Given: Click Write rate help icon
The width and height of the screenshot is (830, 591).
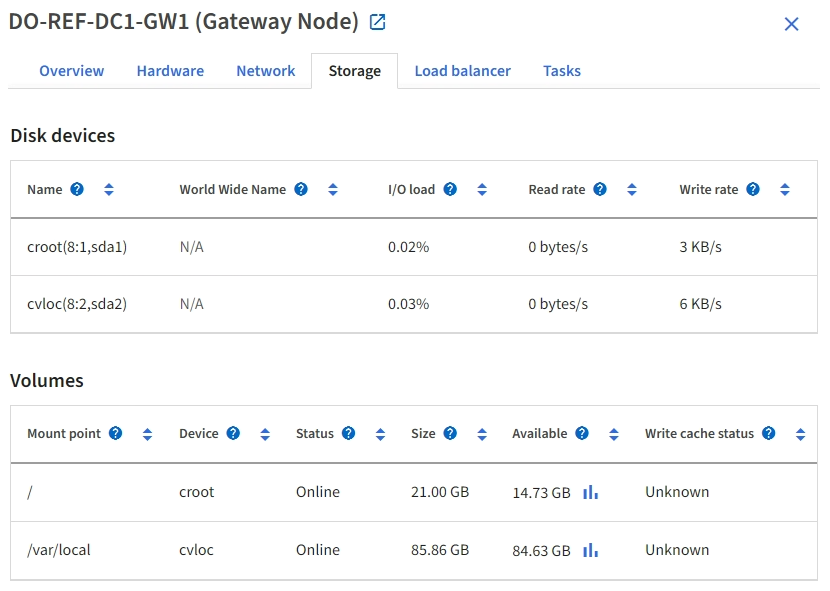Looking at the screenshot, I should (753, 189).
